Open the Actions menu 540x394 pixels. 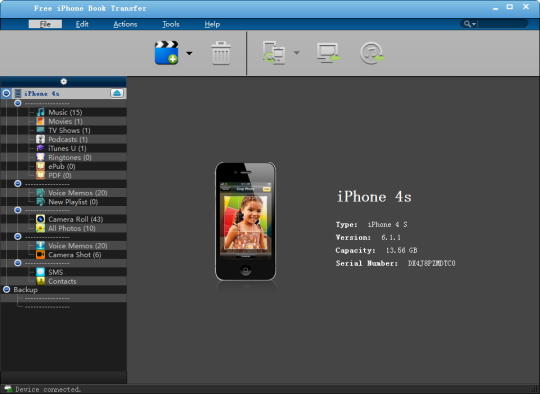[125, 24]
